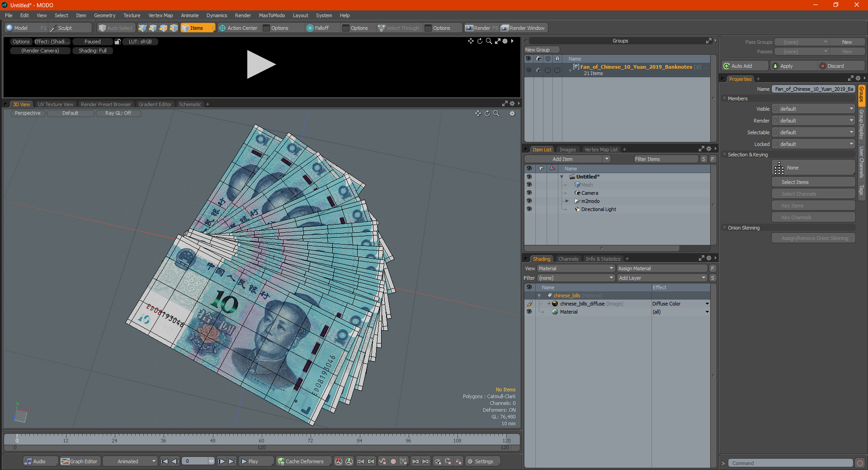This screenshot has height=470, width=868.
Task: Toggle record auto-key icon
Action: point(393,461)
